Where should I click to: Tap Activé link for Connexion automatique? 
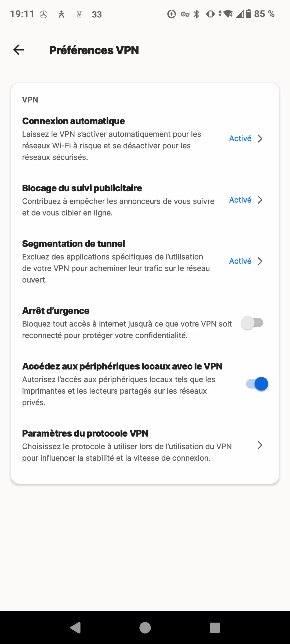pyautogui.click(x=240, y=138)
